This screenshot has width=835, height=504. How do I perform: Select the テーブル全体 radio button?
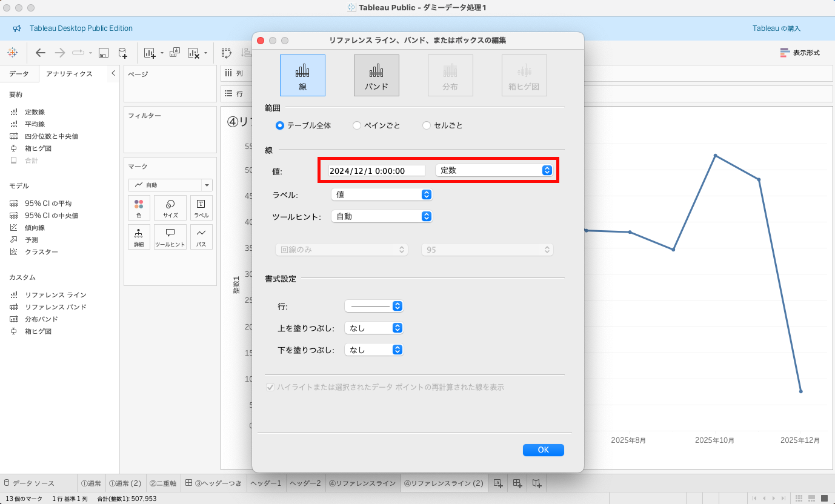click(280, 125)
